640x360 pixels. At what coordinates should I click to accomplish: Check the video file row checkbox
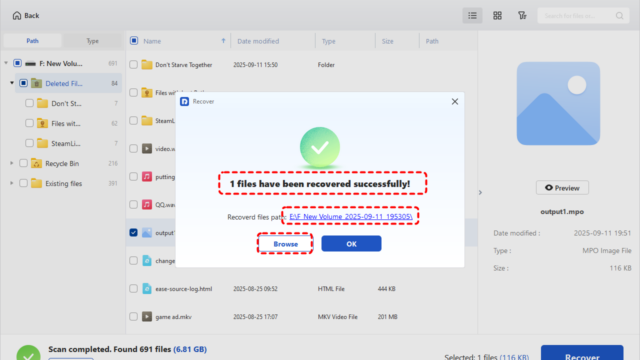pos(133,149)
